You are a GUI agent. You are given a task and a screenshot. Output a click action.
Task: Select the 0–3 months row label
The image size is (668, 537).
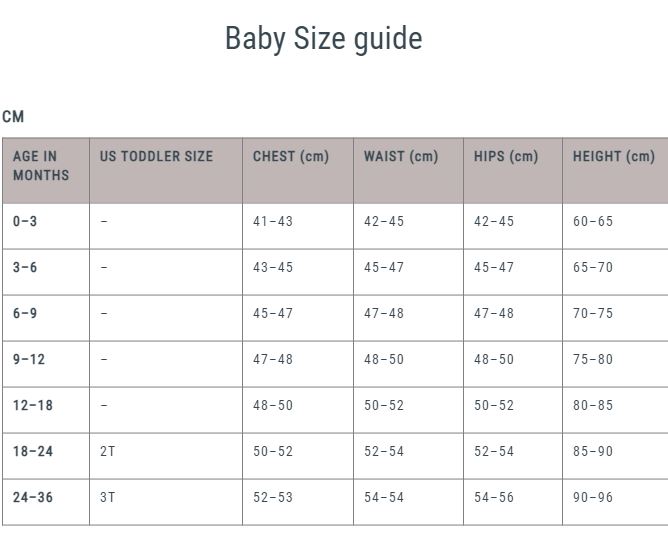[x=25, y=222]
